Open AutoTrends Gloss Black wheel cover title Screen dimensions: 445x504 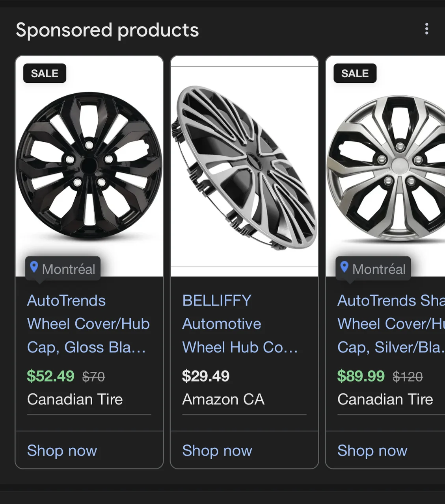pos(88,324)
